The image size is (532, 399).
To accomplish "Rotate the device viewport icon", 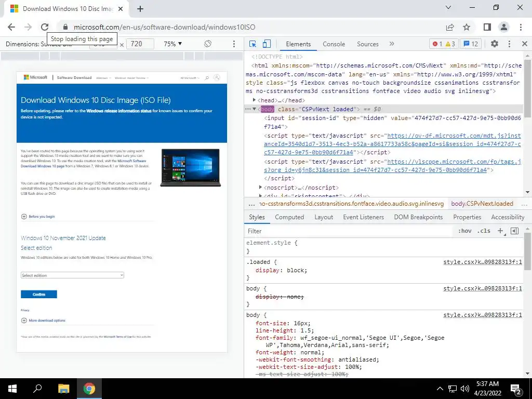I will [x=208, y=44].
